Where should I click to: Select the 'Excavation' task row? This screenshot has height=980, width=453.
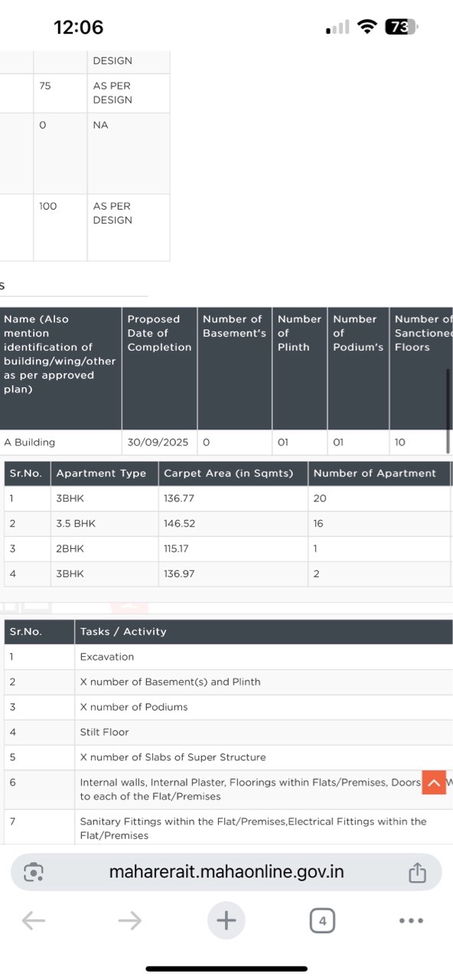[228, 657]
